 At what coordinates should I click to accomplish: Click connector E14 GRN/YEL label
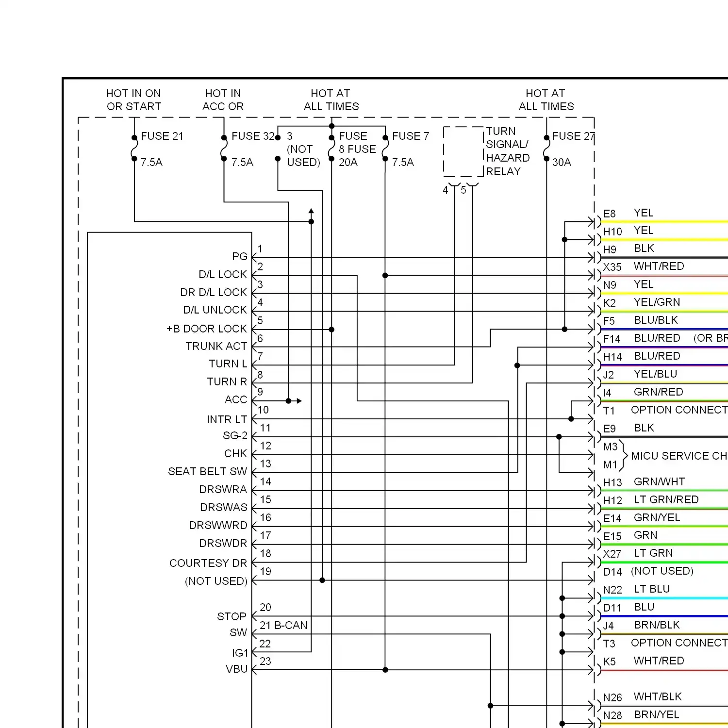642,518
